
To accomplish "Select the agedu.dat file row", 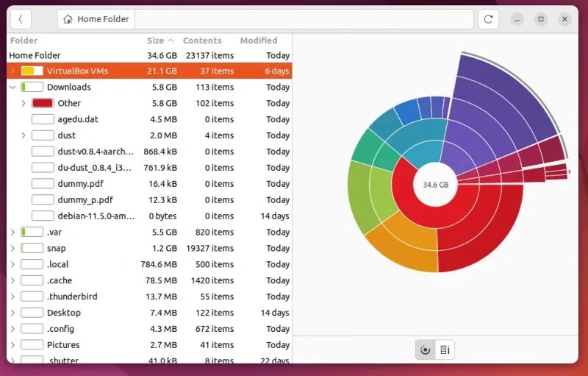I will (x=149, y=119).
